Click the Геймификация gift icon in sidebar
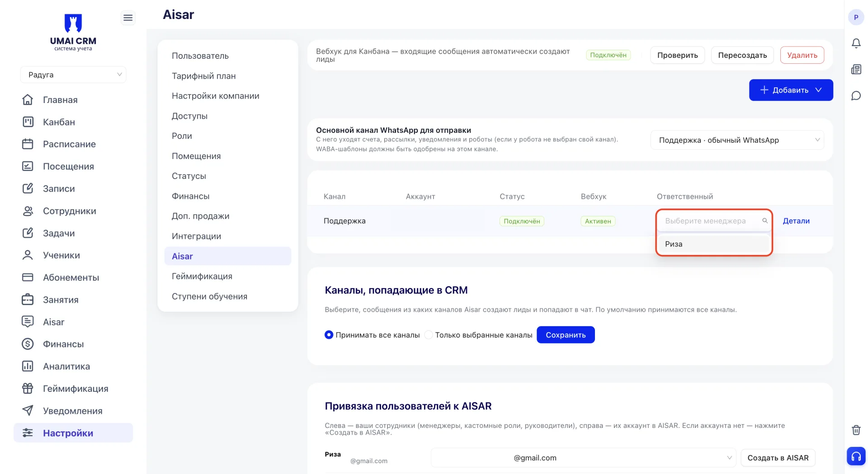The width and height of the screenshot is (868, 474). point(28,388)
